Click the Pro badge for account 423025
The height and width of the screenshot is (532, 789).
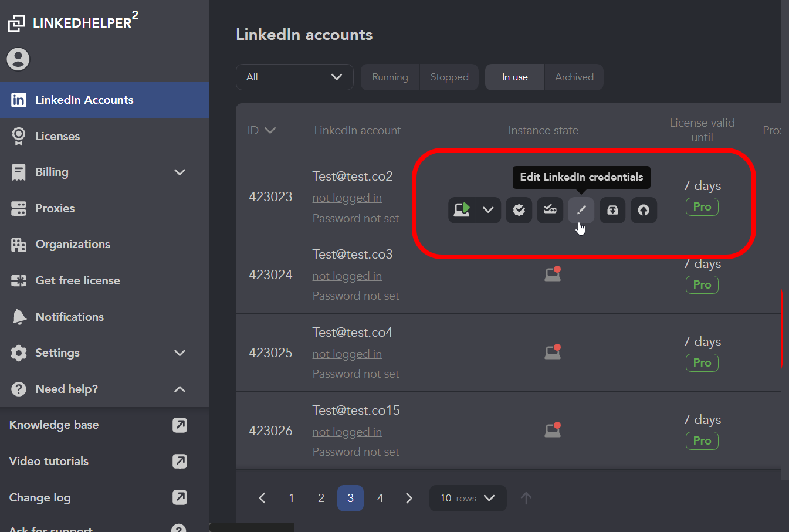702,362
